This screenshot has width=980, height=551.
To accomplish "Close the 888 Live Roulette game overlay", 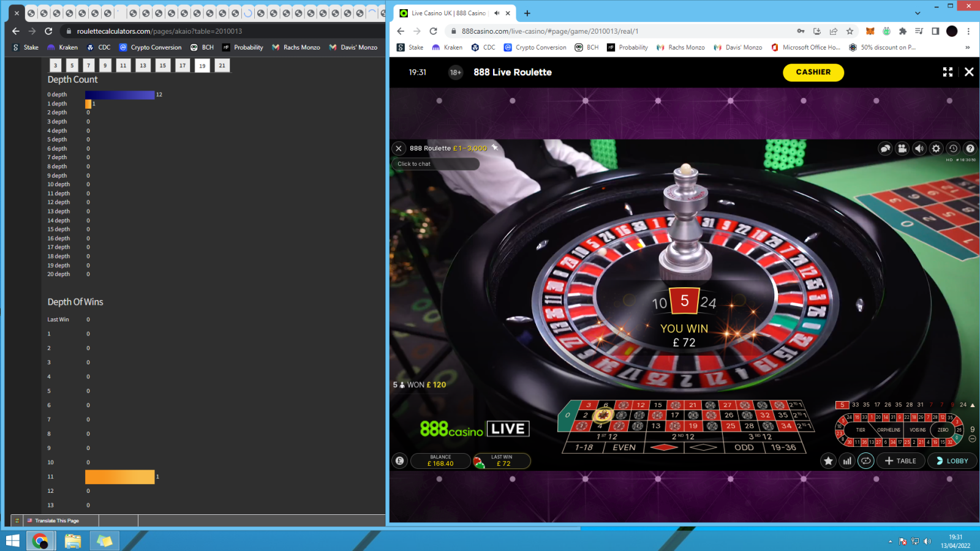I will 969,72.
